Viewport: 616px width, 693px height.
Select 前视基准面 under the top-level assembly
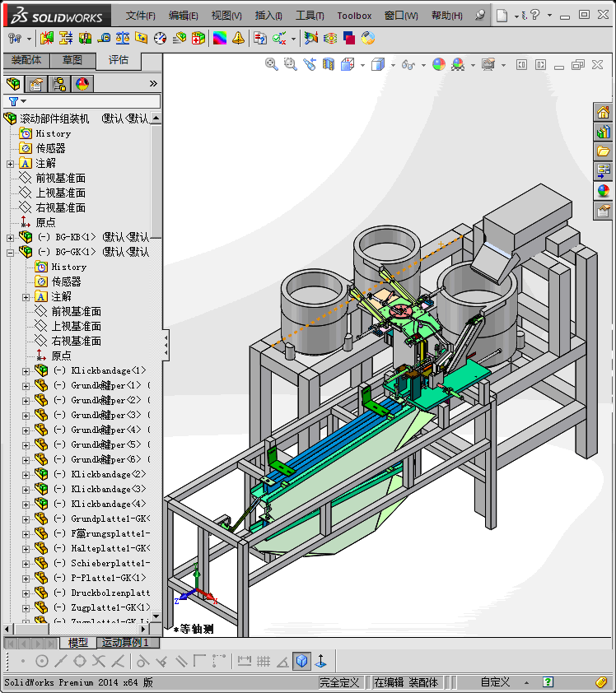click(60, 178)
